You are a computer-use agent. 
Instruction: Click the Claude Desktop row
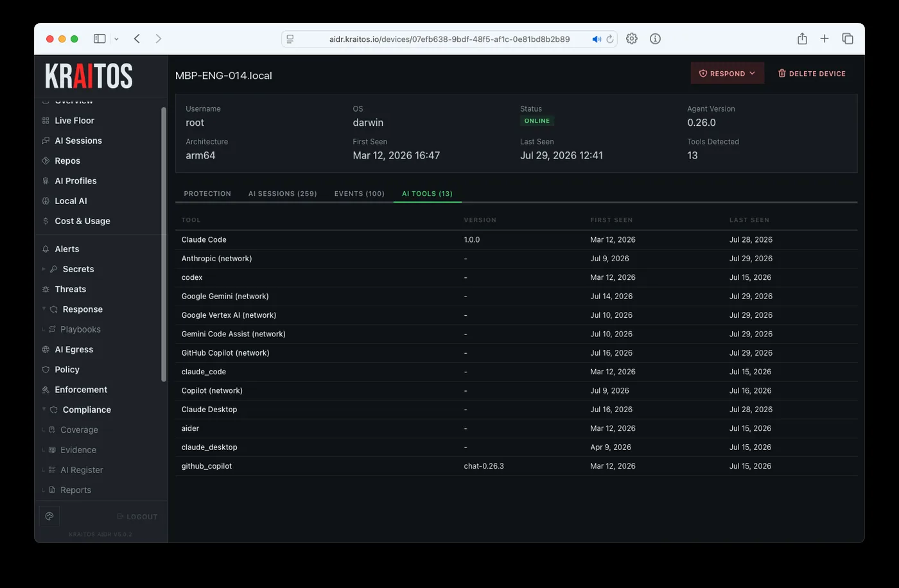point(516,410)
